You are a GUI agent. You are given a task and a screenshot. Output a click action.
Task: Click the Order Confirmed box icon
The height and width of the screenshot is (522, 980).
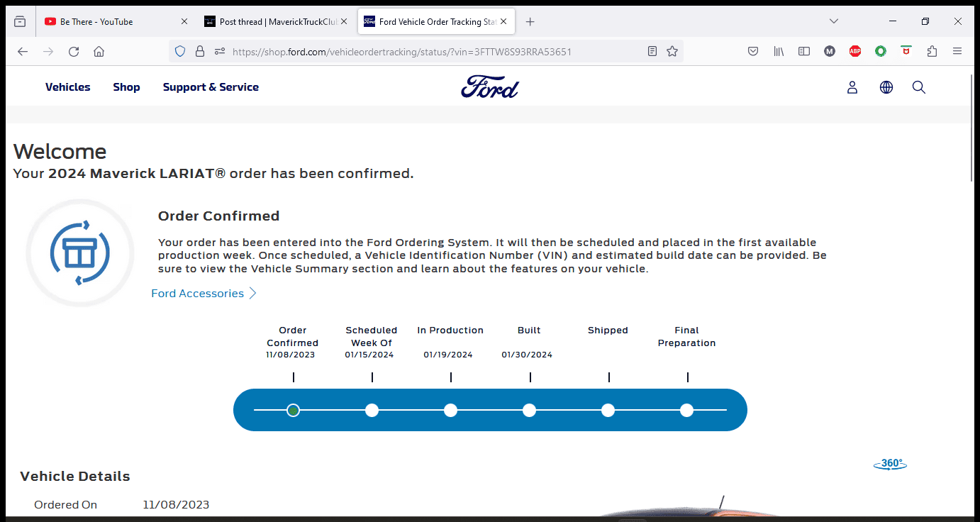tap(80, 252)
